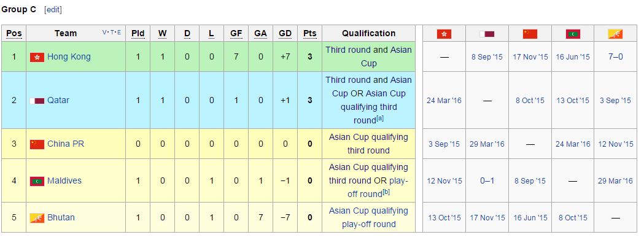Click Maldives flag icon in standings row
The height and width of the screenshot is (240, 644).
[37, 181]
